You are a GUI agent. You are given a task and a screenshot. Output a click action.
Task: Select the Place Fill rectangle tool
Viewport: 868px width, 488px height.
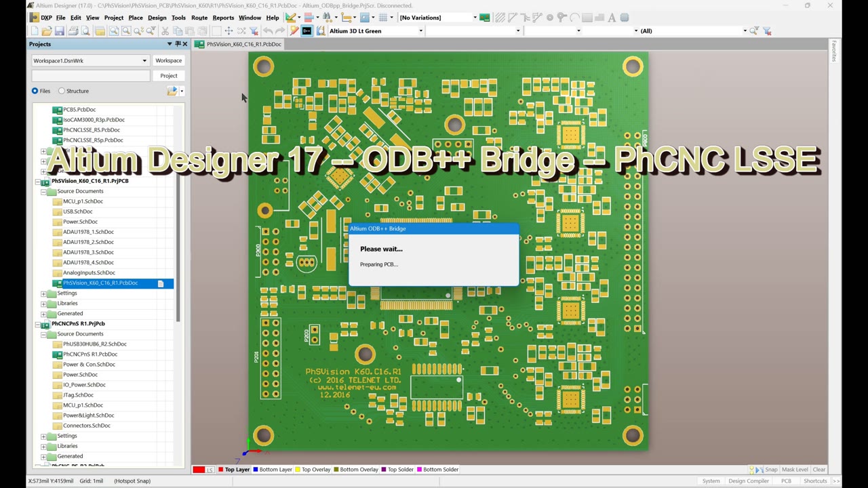coord(587,18)
